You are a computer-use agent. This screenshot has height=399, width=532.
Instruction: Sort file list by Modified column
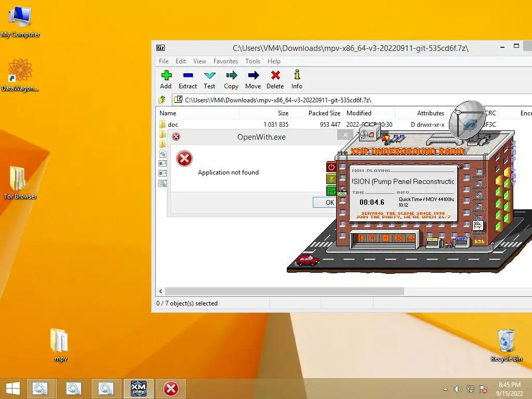369,113
